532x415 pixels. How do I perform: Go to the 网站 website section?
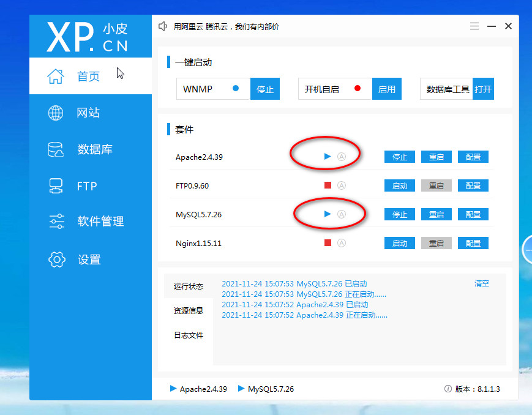pos(90,113)
